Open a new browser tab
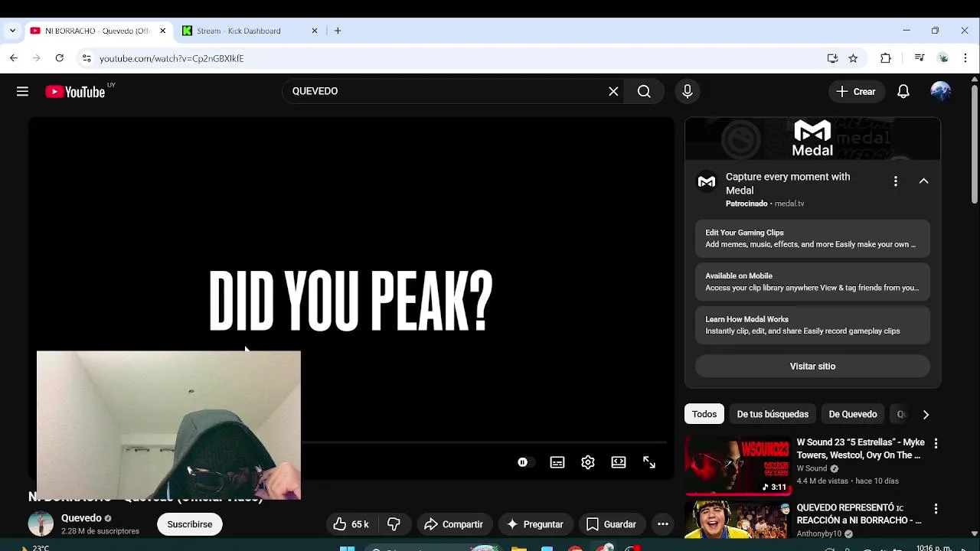 coord(338,31)
